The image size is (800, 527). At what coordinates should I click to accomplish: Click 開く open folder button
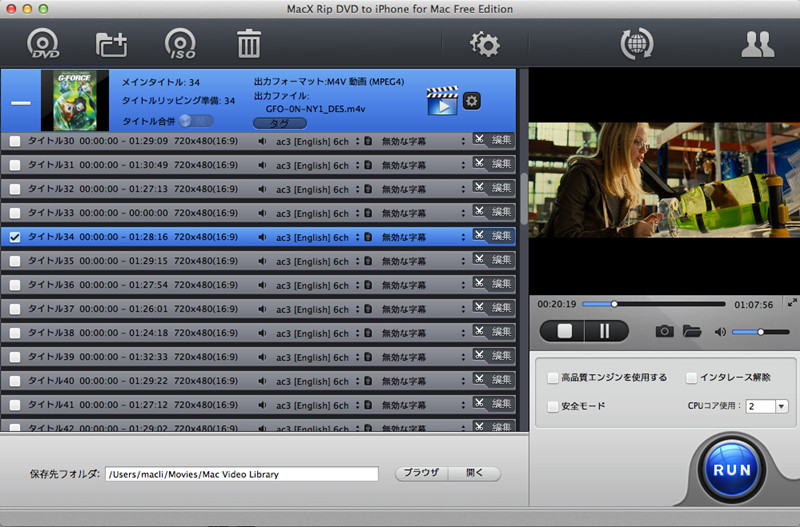click(x=474, y=473)
